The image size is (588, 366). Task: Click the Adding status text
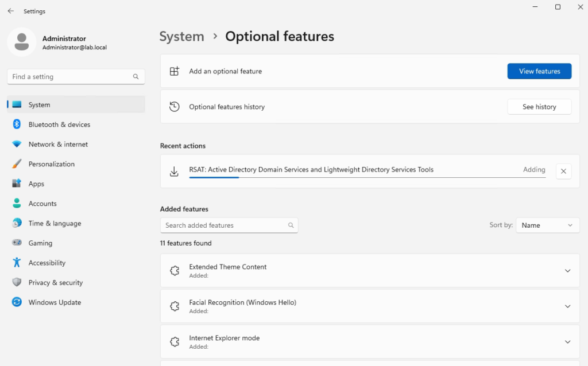click(x=534, y=170)
